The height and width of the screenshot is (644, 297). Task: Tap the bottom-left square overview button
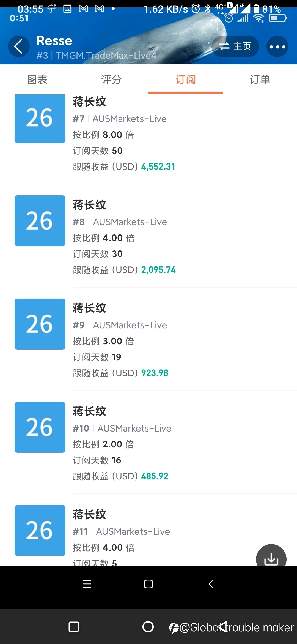point(74,627)
